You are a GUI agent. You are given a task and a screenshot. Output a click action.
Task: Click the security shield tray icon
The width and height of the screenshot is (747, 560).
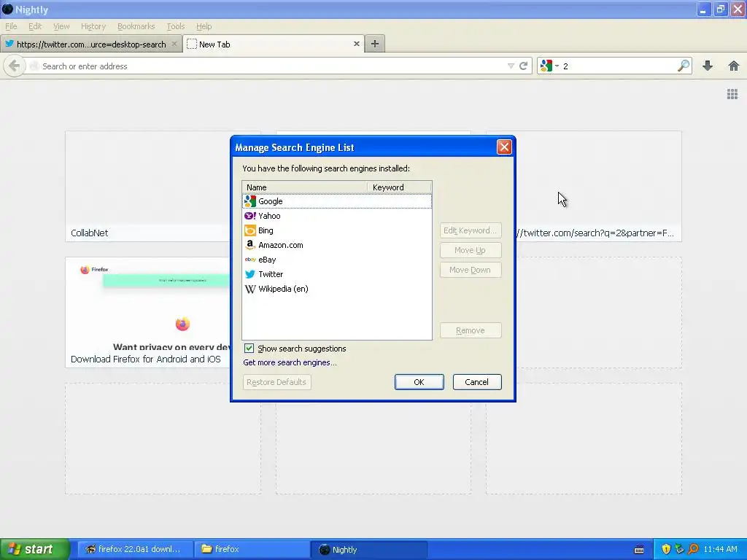(666, 549)
